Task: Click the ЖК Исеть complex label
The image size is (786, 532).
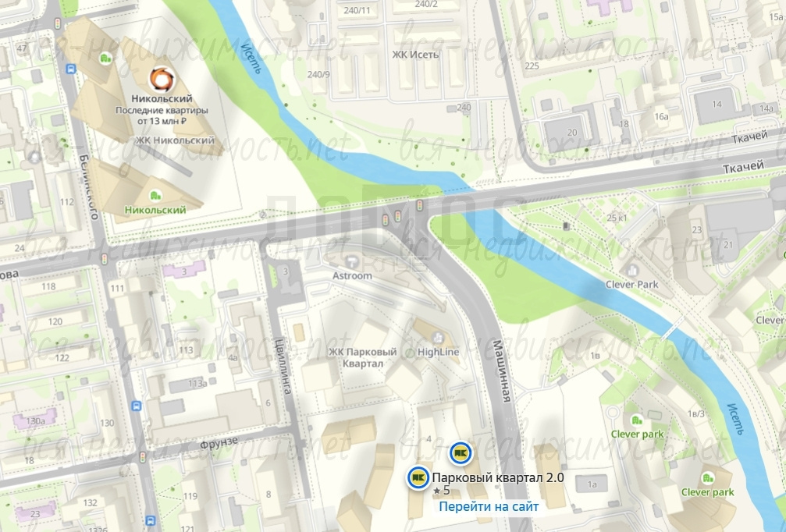Action: tap(415, 55)
